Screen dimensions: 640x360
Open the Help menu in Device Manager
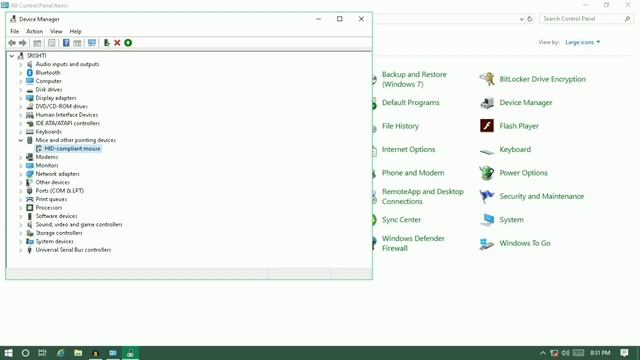click(x=75, y=31)
